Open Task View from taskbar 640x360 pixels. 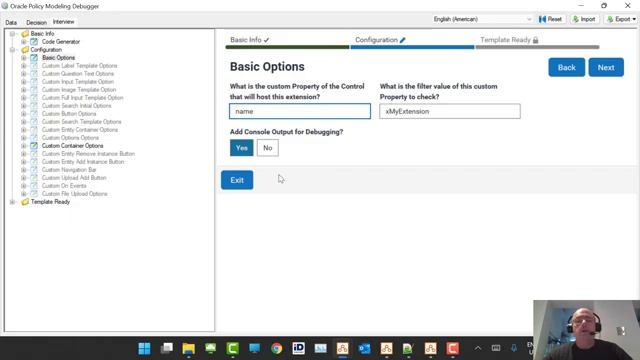pos(167,348)
